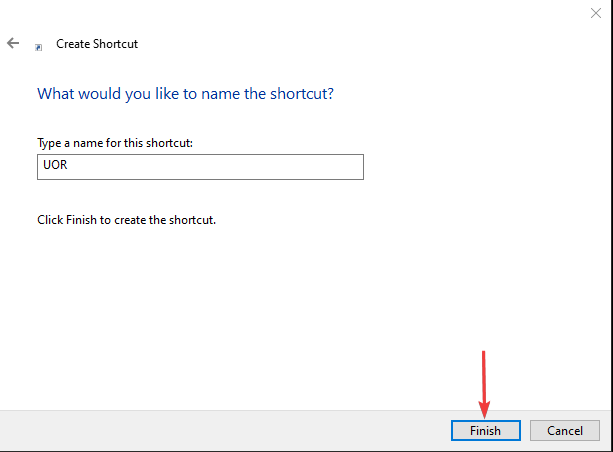Click the 'Type a name for this shortcut:' label

pos(115,143)
